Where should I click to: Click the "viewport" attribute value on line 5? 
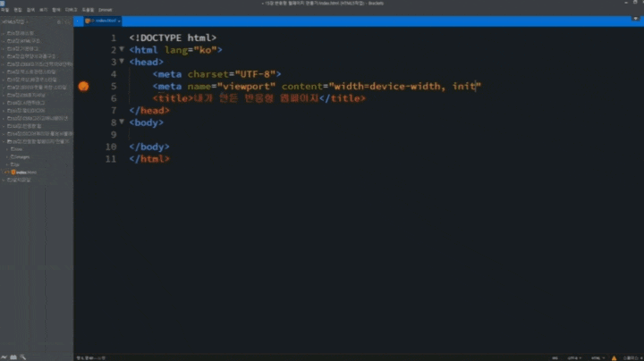246,86
